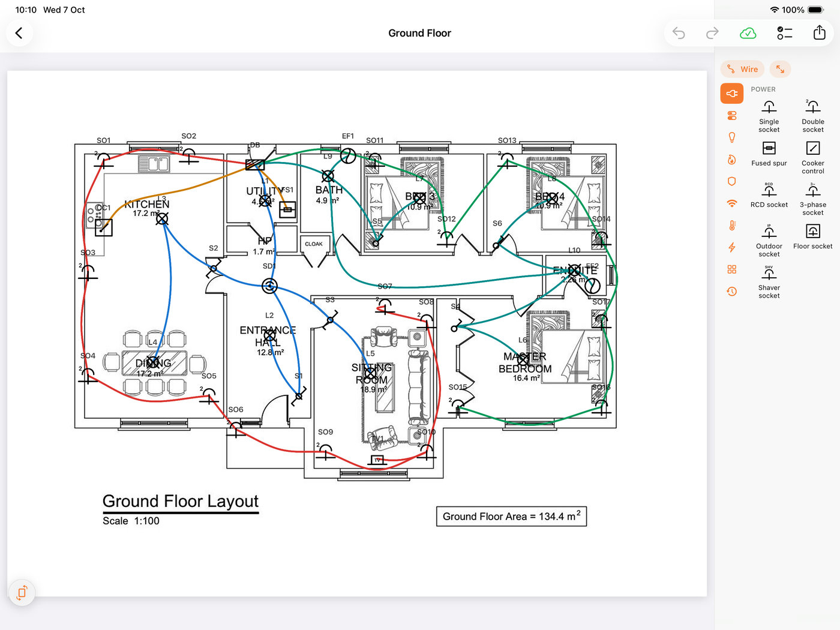Click the Ground Floor Layout heading
Viewport: 840px width, 630px height.
click(x=181, y=502)
